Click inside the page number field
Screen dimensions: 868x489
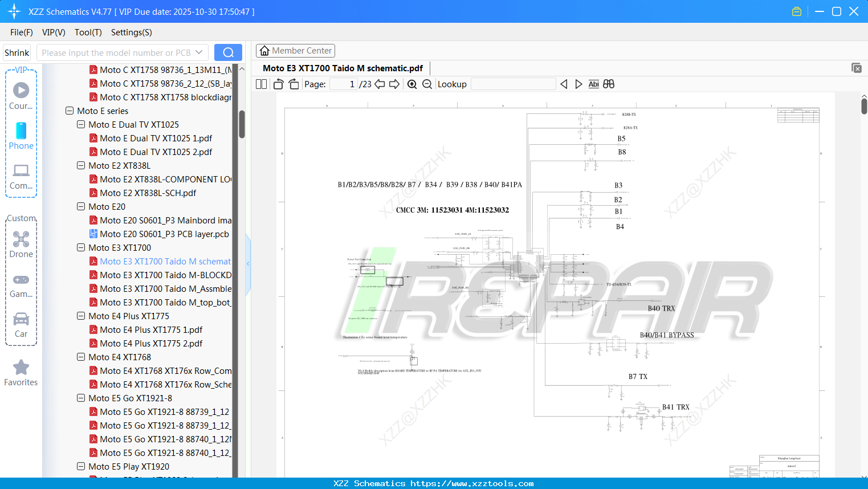342,83
